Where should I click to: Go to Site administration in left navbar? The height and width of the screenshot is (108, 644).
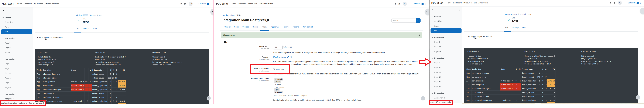coord(52,4)
